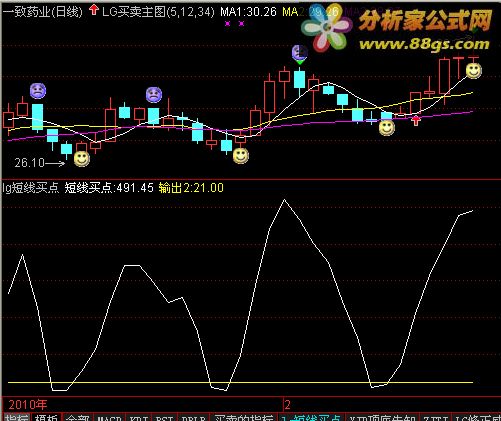
Task: Click the smiley marker at the far-right candle
Action: tap(473, 71)
